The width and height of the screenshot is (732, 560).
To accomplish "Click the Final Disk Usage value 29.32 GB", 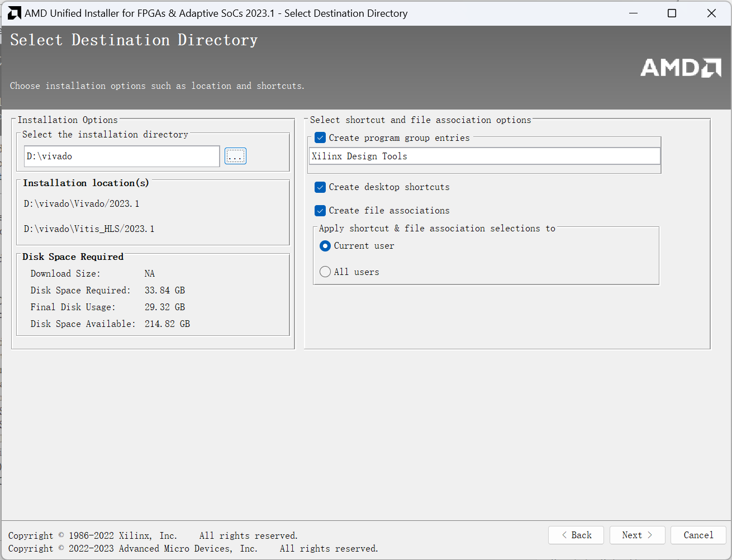I will [165, 307].
